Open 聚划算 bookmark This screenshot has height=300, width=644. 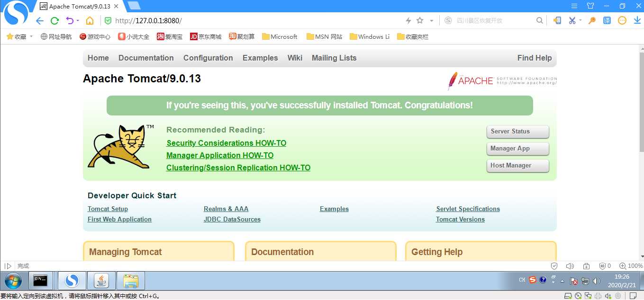click(x=242, y=36)
